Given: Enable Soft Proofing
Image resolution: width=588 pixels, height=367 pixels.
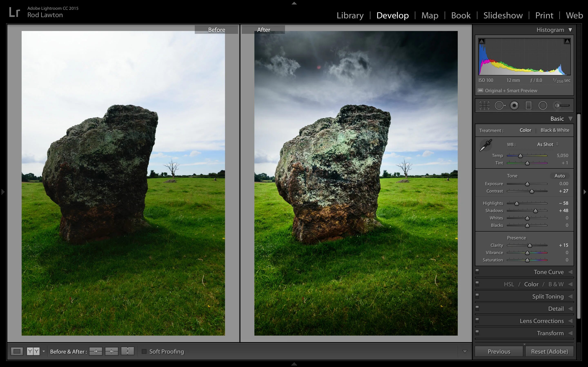Looking at the screenshot, I should pyautogui.click(x=144, y=351).
